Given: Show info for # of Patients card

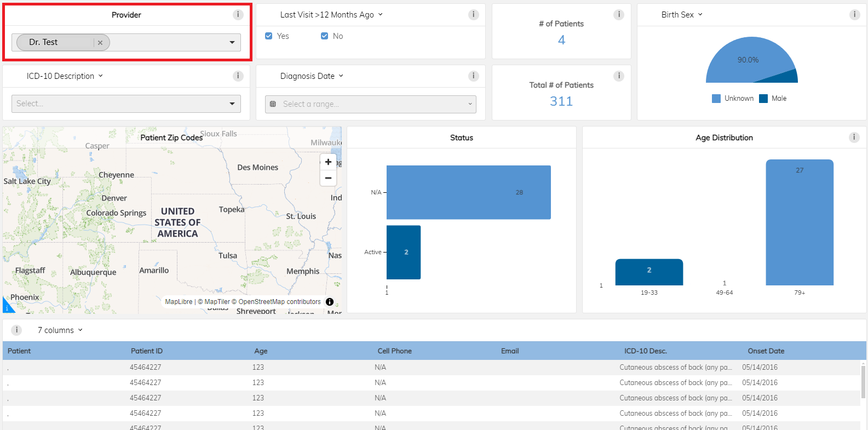Looking at the screenshot, I should pos(619,15).
